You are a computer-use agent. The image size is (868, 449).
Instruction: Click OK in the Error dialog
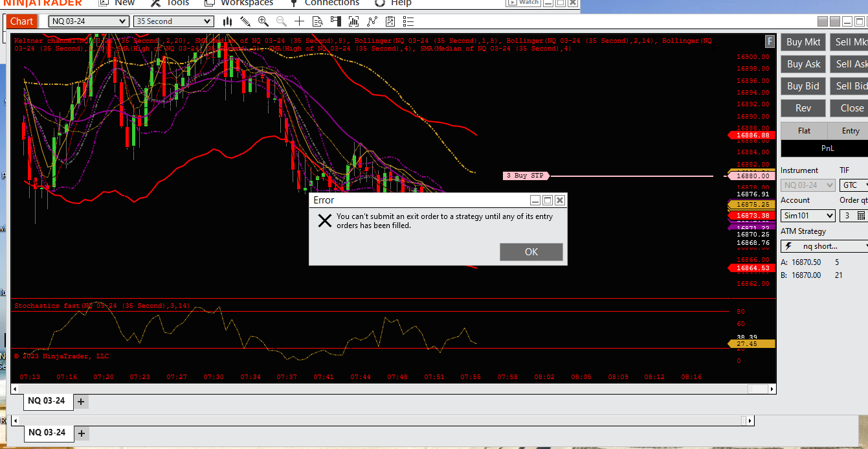click(531, 252)
